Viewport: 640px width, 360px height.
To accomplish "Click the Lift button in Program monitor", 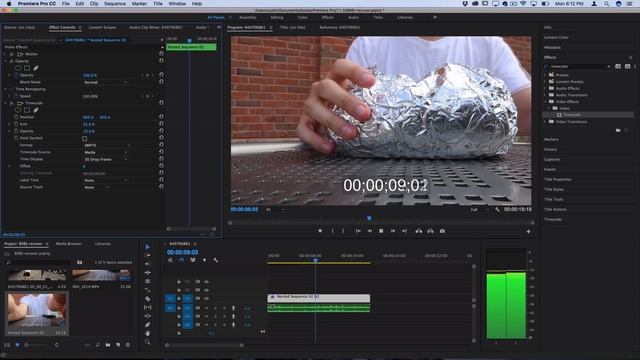I will click(419, 231).
